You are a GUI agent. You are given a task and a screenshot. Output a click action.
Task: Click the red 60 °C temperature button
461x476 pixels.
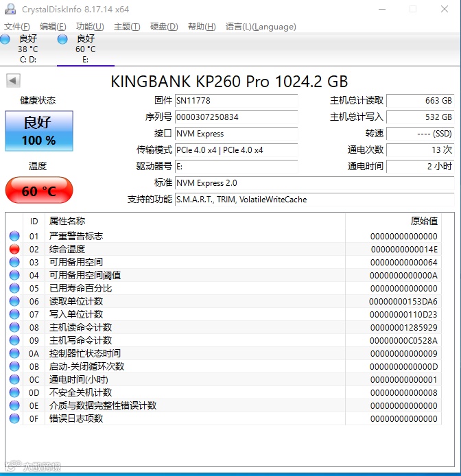tap(39, 191)
